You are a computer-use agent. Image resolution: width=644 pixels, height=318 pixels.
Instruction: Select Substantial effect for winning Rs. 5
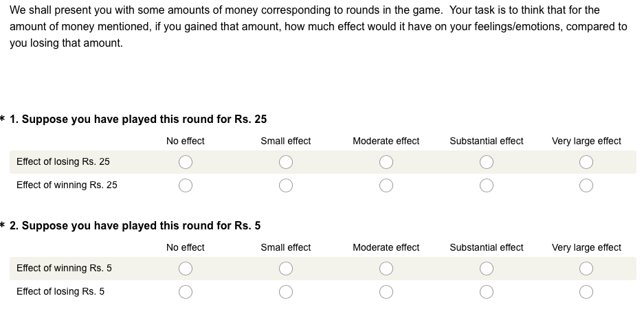click(487, 269)
